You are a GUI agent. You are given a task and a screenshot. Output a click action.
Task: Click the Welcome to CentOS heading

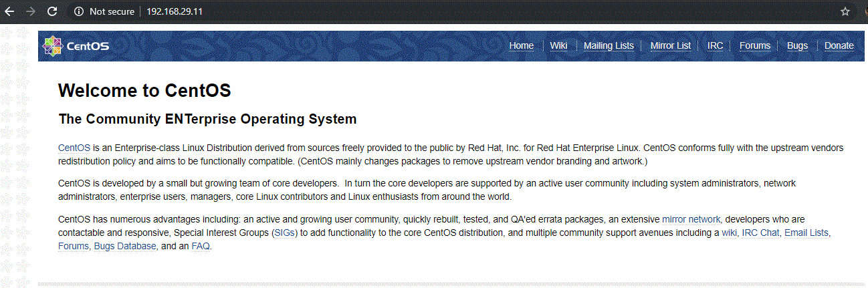click(144, 90)
